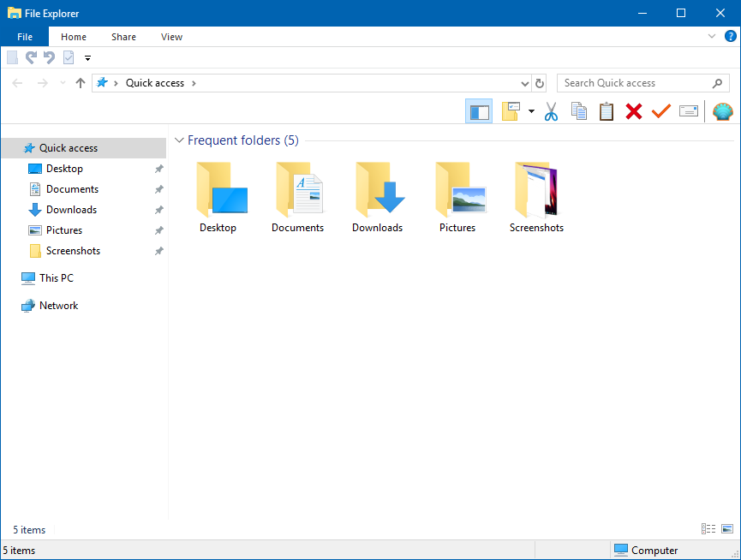Switch to large thumbnails view
Image resolution: width=741 pixels, height=560 pixels.
[x=726, y=529]
